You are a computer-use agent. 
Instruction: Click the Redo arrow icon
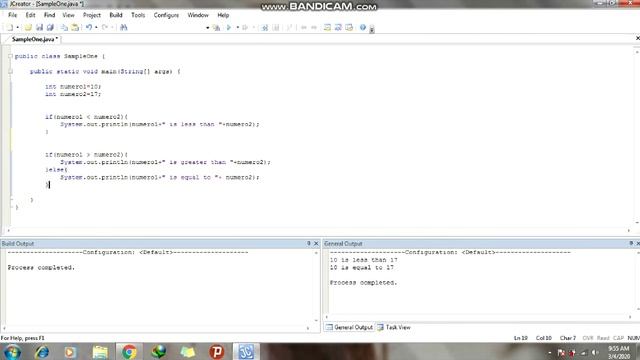[105, 27]
